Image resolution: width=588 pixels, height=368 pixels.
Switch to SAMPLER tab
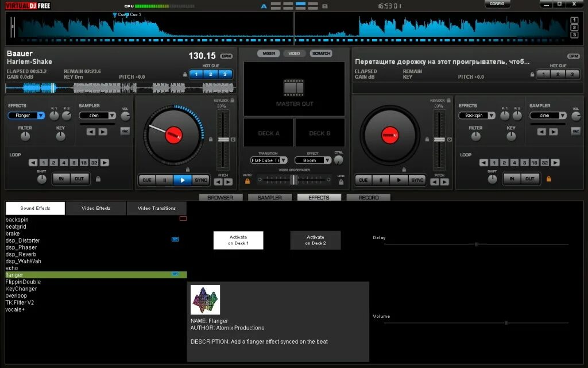click(270, 198)
